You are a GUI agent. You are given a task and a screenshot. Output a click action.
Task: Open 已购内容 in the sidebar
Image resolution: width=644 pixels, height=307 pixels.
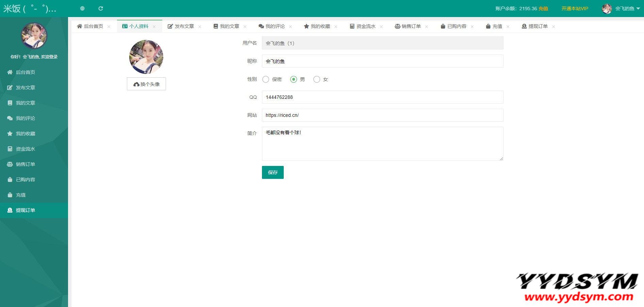(x=25, y=180)
